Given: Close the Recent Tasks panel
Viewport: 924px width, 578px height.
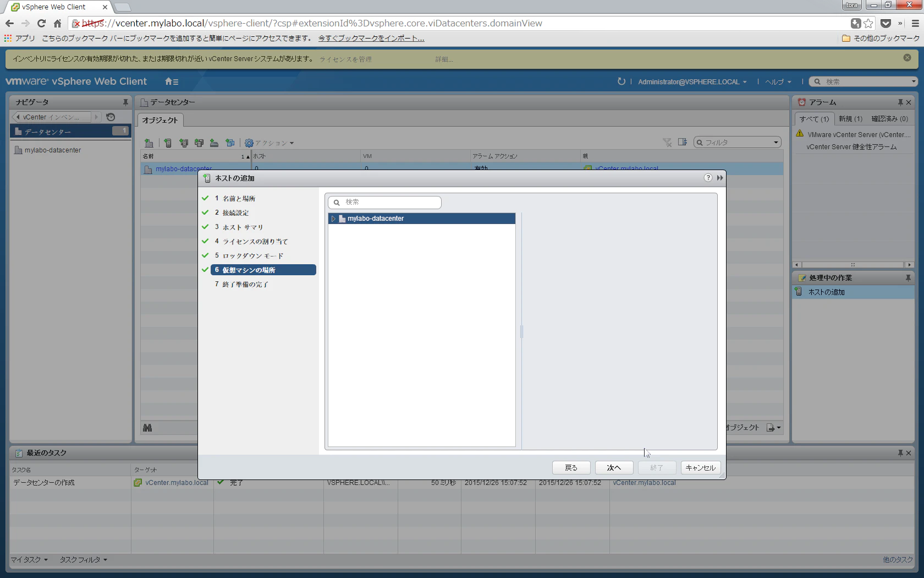Looking at the screenshot, I should tap(909, 453).
